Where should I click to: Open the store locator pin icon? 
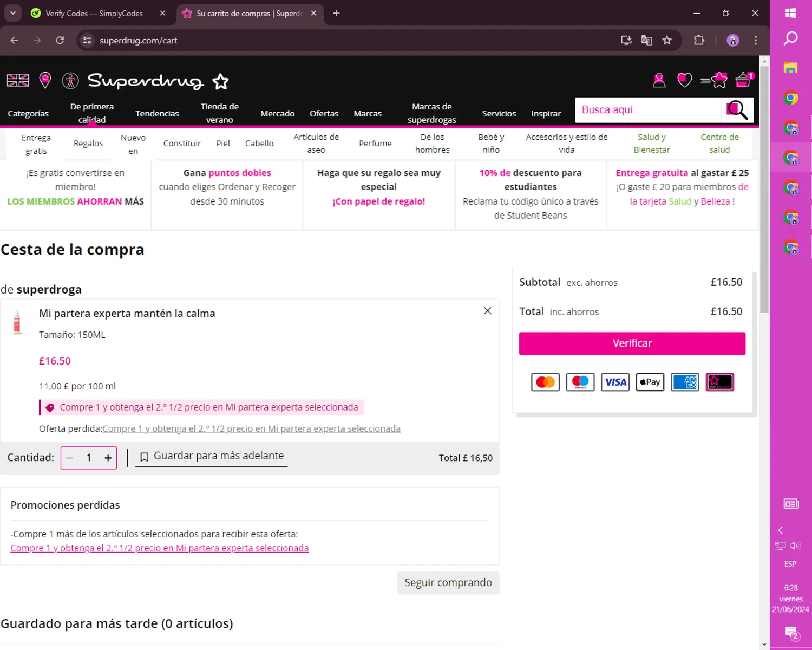point(45,80)
